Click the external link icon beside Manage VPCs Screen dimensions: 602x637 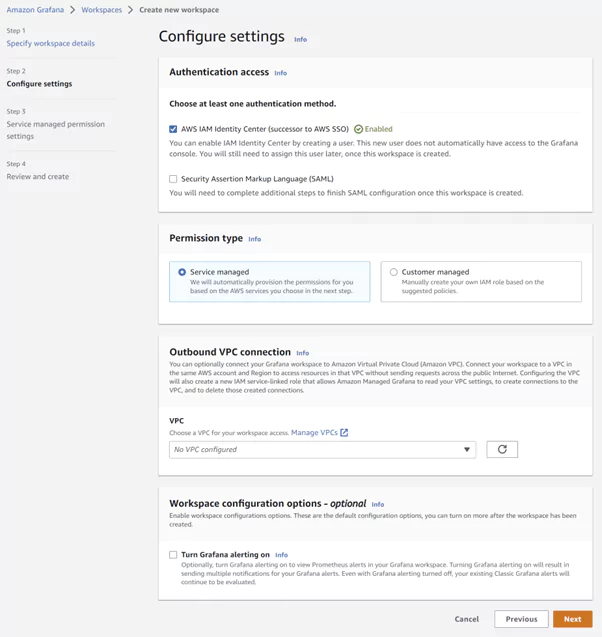point(344,433)
